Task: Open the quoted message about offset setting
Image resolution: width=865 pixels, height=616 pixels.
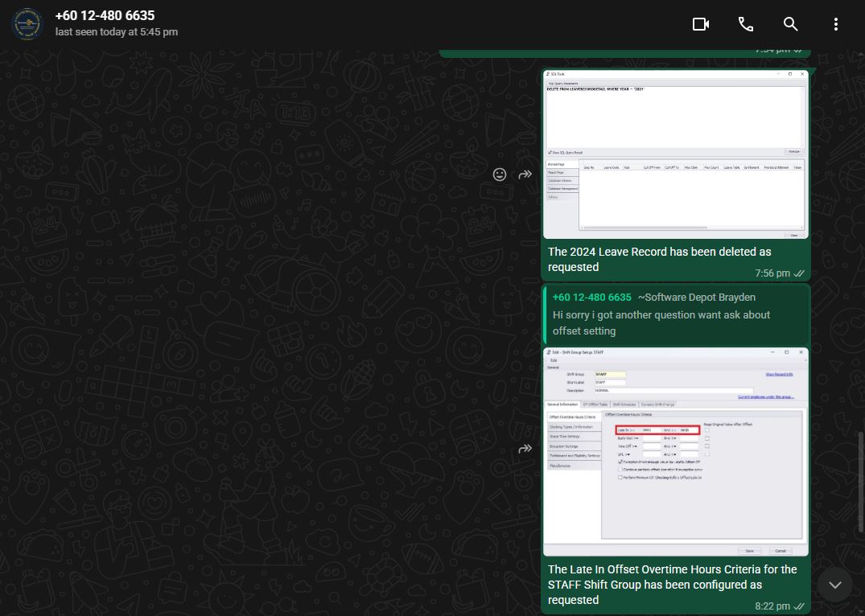Action: point(676,314)
